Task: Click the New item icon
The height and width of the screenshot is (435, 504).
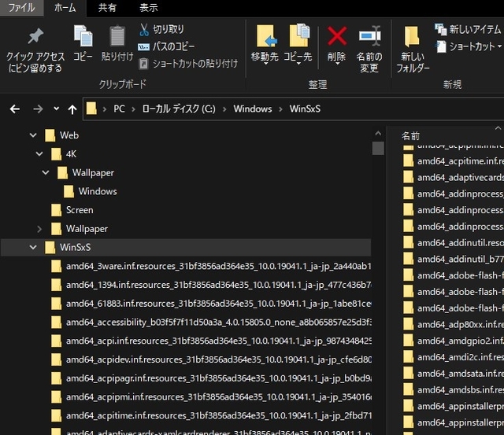Action: (440, 30)
